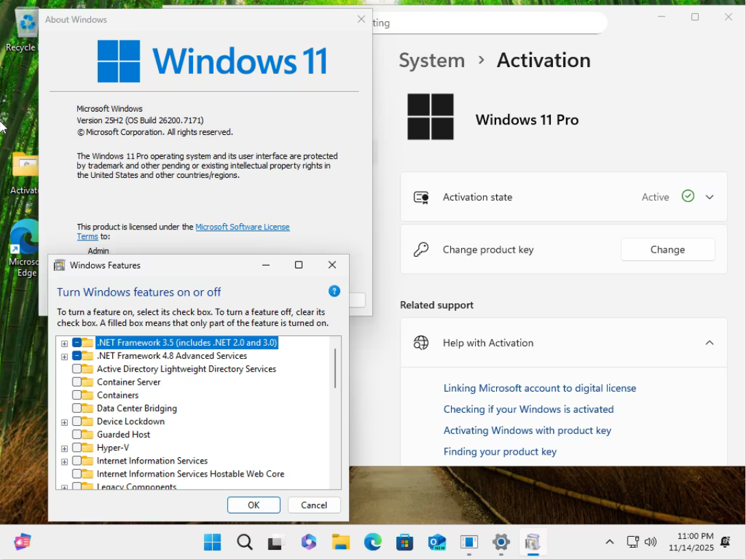Open Outlook (new) from the taskbar
This screenshot has height=560, width=746.
coord(437,543)
